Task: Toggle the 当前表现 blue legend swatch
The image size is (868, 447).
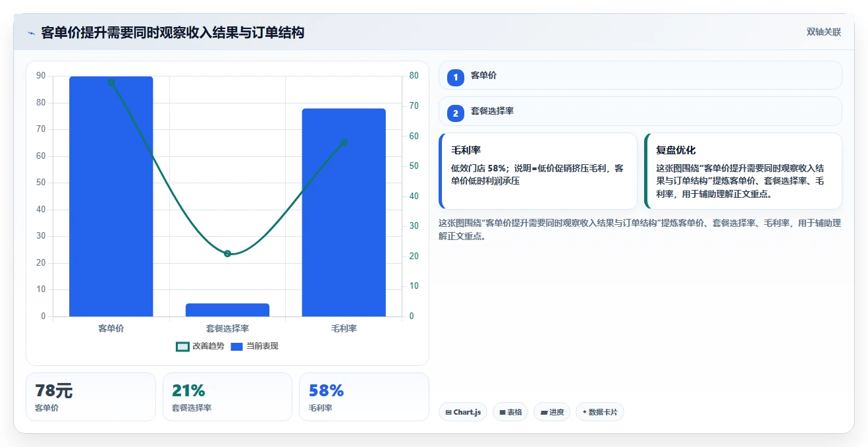Action: (237, 346)
